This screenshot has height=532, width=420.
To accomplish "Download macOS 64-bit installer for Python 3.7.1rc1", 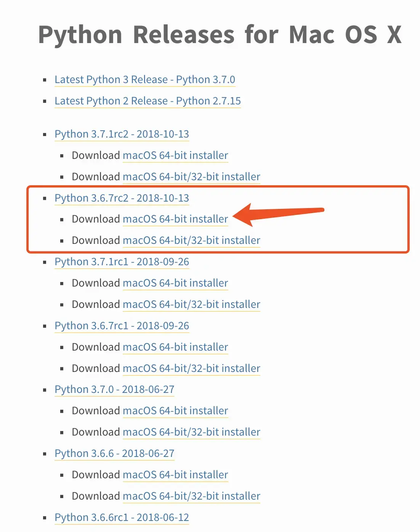I will (175, 283).
